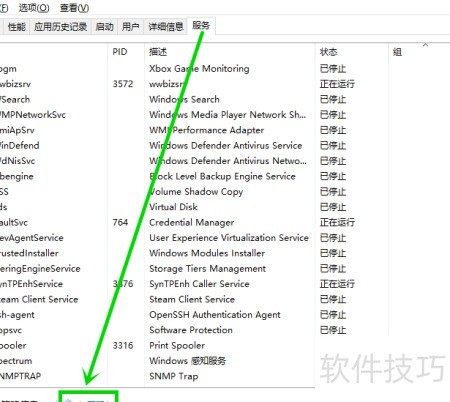Switch to the 启动 tab
Image resolution: width=450 pixels, height=402 pixels.
[x=104, y=26]
